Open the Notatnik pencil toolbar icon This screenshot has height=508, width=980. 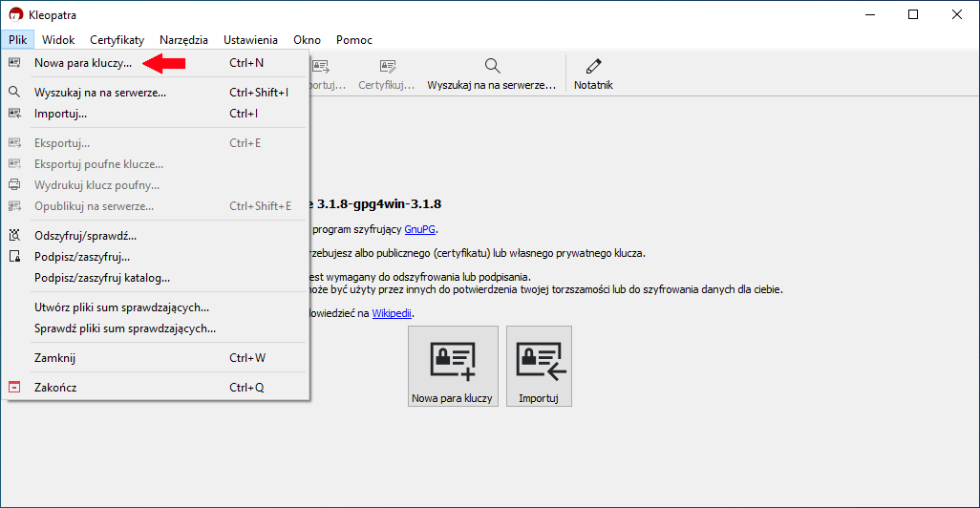click(593, 66)
